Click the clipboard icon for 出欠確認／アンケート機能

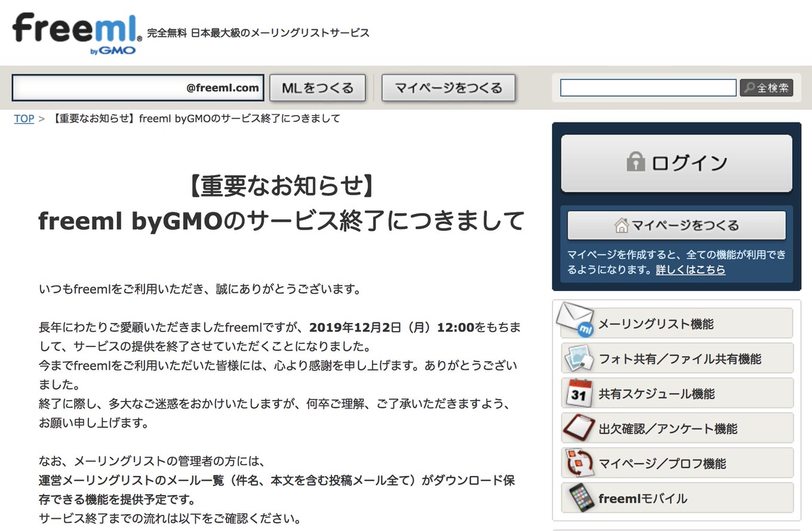click(x=578, y=428)
